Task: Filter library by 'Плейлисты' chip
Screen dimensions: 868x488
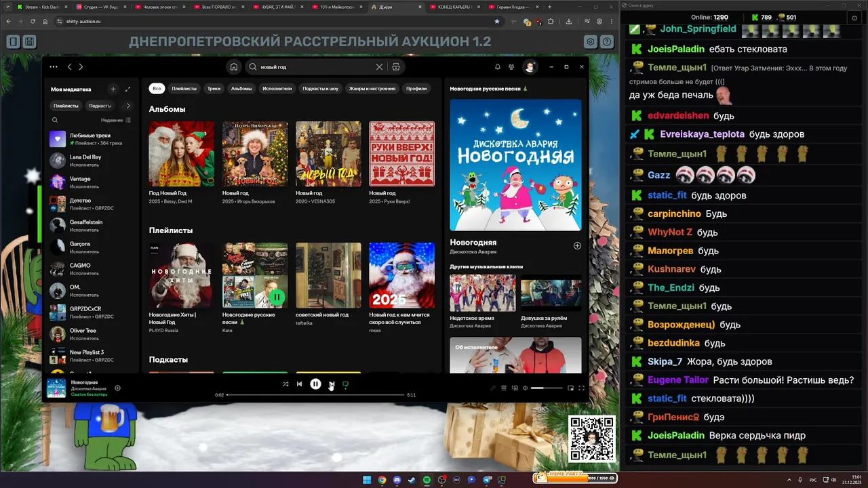Action: (66, 106)
